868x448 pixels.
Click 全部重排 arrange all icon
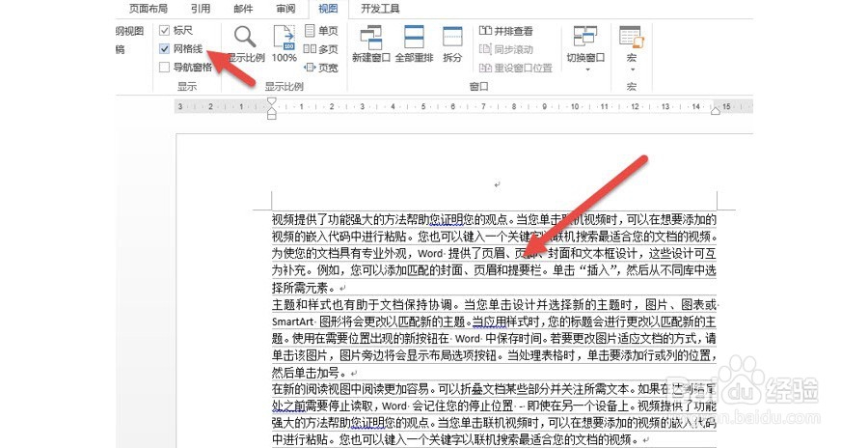pyautogui.click(x=414, y=43)
